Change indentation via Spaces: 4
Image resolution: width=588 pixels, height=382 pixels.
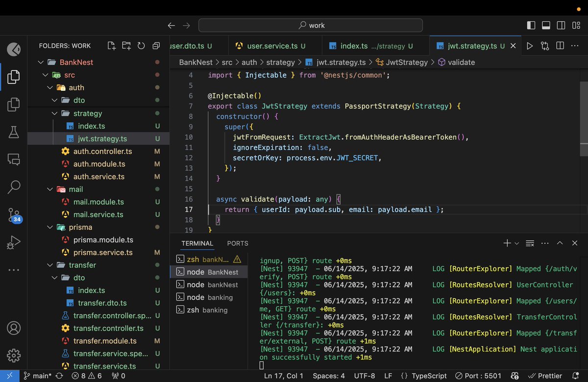(x=329, y=376)
